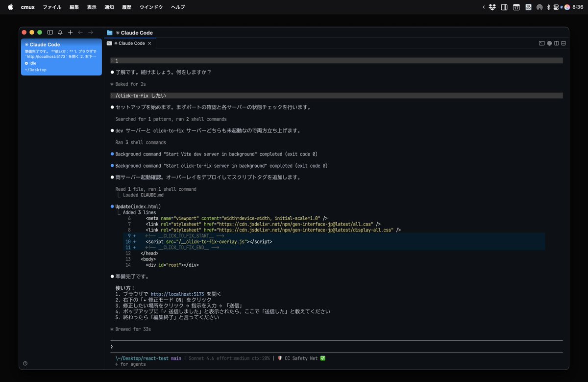Click the sidebar-layout icon in menu bar

tap(504, 7)
